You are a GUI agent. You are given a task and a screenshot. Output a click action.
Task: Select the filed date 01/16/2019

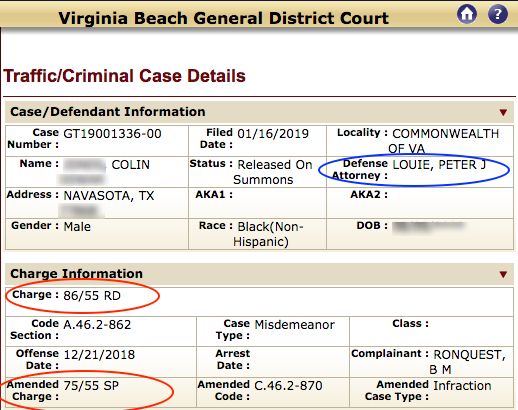click(x=273, y=134)
